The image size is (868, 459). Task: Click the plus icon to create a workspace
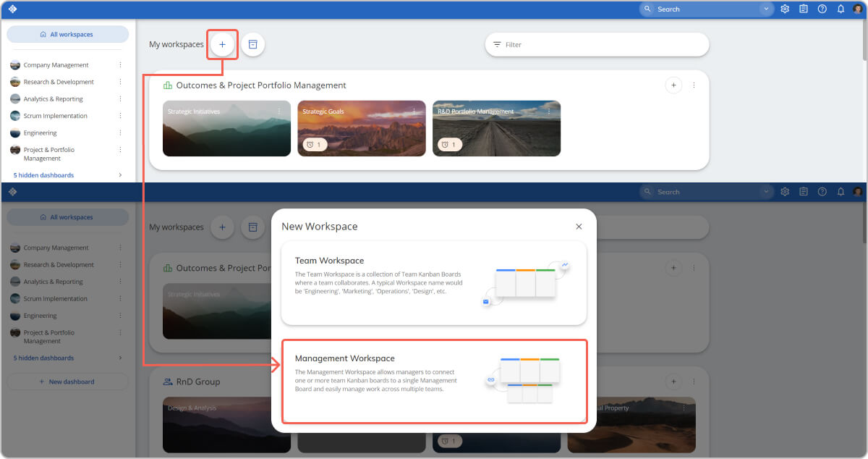pyautogui.click(x=222, y=44)
